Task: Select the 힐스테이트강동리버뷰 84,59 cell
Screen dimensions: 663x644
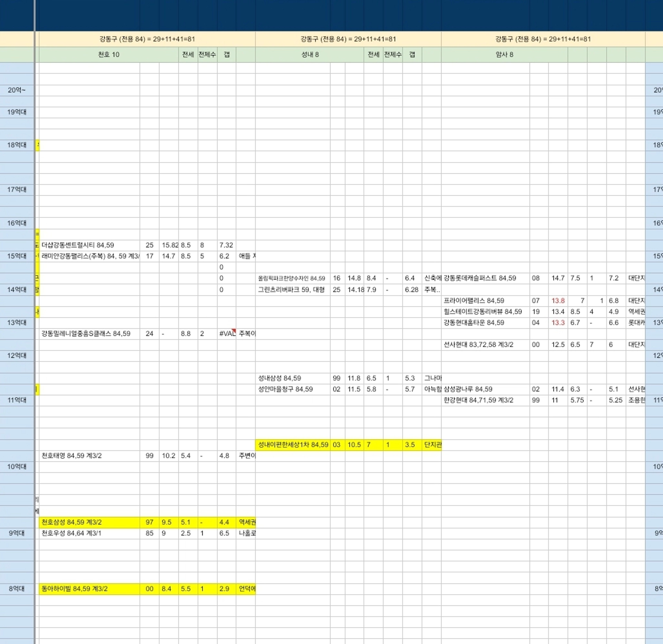Action: (485, 312)
